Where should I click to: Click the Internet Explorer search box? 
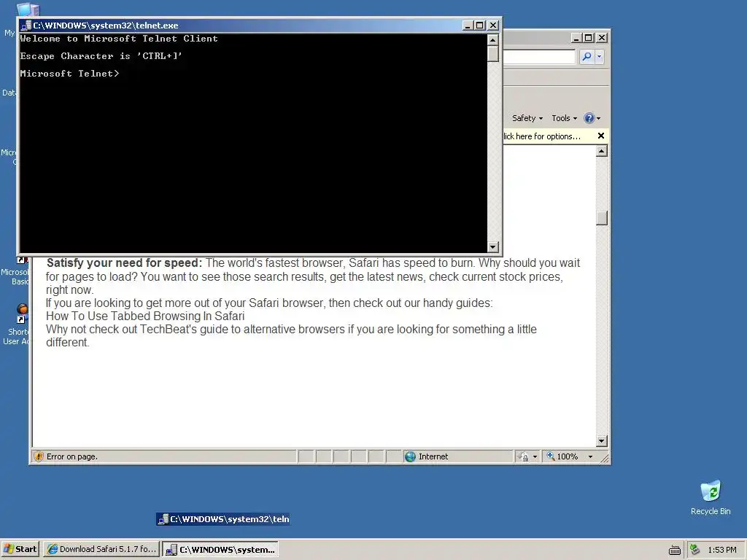coord(539,57)
